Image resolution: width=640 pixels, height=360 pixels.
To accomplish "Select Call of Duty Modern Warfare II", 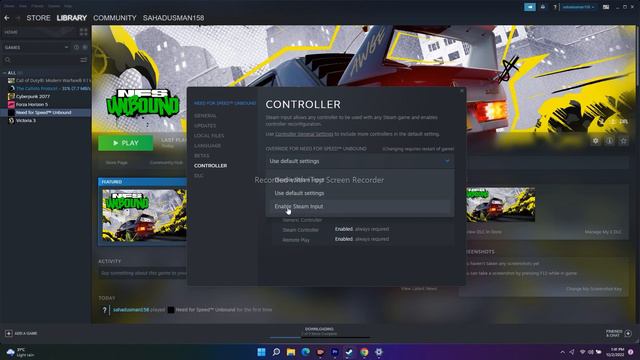I will pyautogui.click(x=49, y=80).
